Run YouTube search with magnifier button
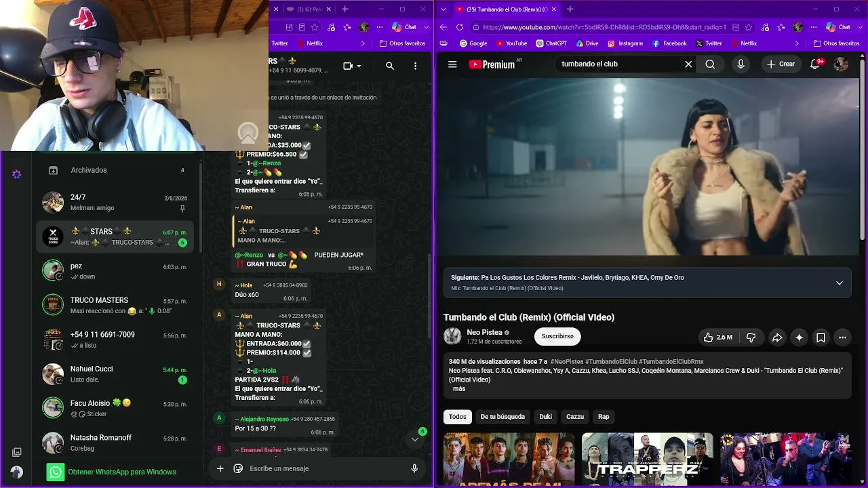Viewport: 868px width, 488px height. tap(710, 64)
